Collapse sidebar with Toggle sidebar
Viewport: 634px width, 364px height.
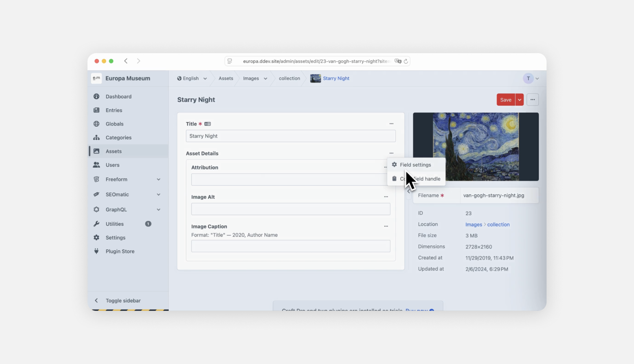(123, 301)
